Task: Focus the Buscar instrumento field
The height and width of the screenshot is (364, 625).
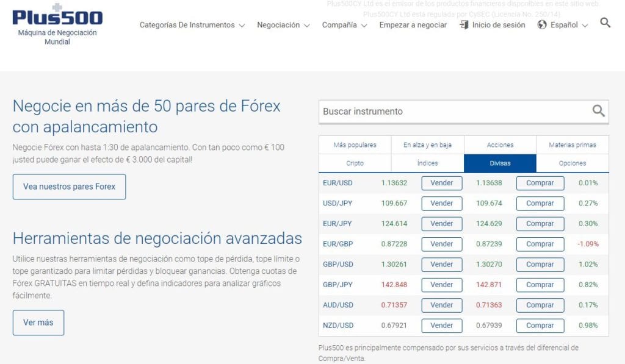Action: click(464, 112)
